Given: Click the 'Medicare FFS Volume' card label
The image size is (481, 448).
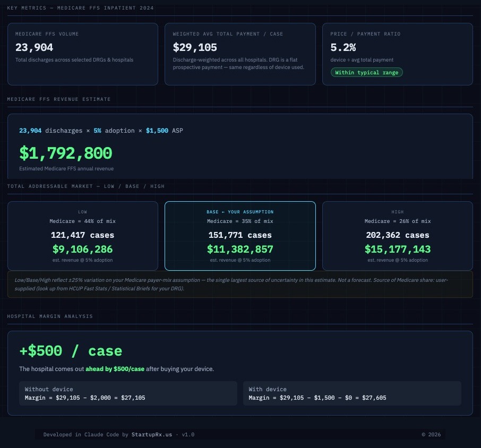Looking at the screenshot, I should [x=47, y=34].
